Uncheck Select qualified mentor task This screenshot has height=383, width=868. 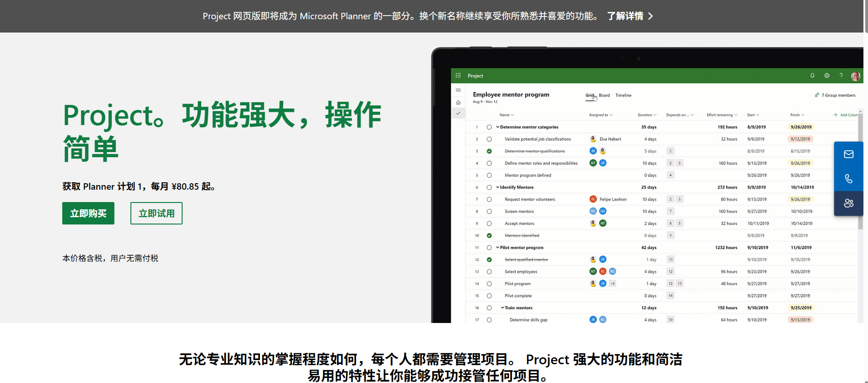489,260
